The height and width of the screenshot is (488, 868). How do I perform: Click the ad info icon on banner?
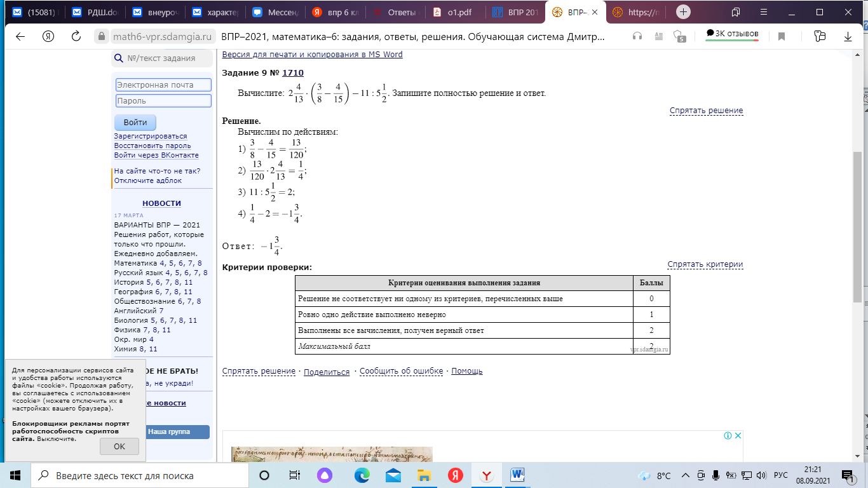tap(728, 436)
